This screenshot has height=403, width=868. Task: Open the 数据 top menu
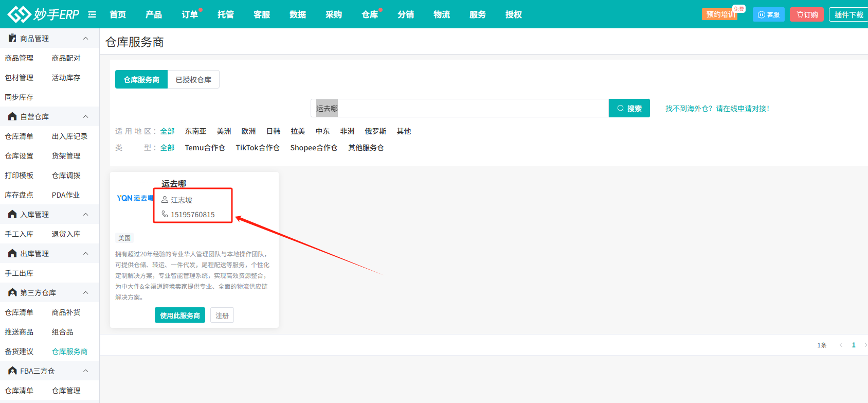click(298, 14)
